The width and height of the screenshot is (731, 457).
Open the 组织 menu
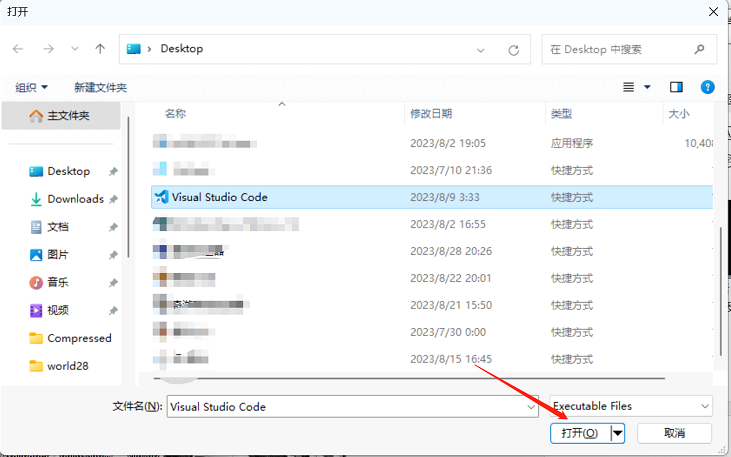32,87
